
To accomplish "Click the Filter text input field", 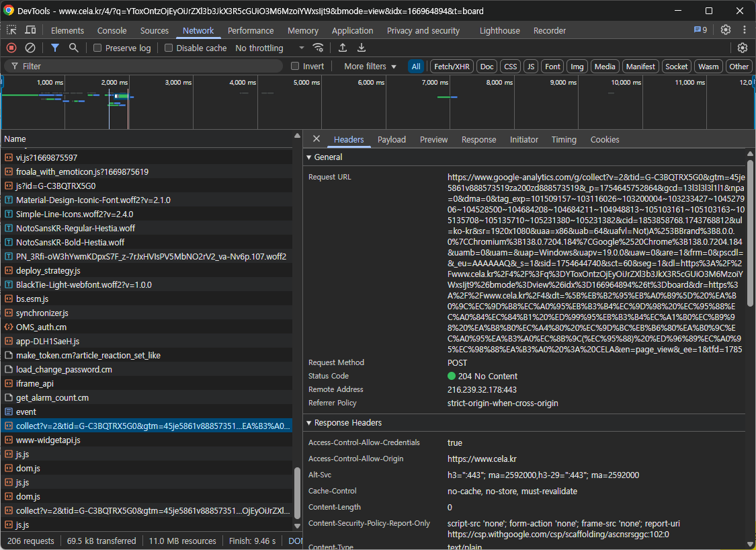I will click(x=148, y=67).
